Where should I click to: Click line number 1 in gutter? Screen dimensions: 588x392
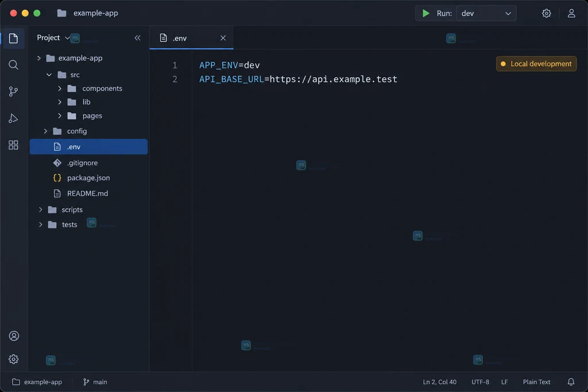pos(175,65)
